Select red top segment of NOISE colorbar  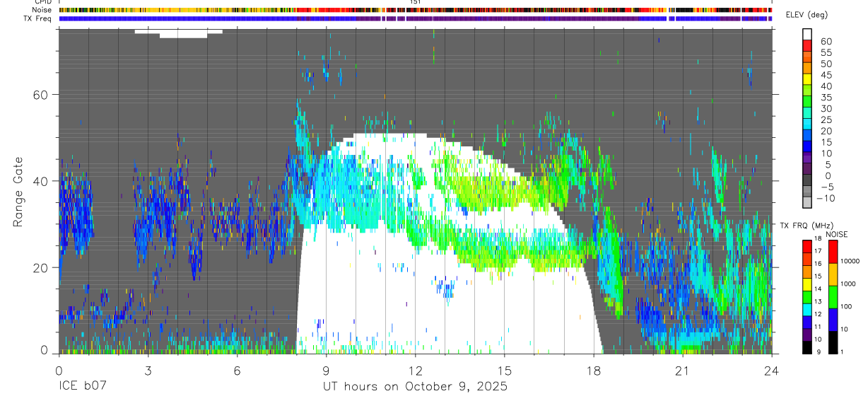833,252
